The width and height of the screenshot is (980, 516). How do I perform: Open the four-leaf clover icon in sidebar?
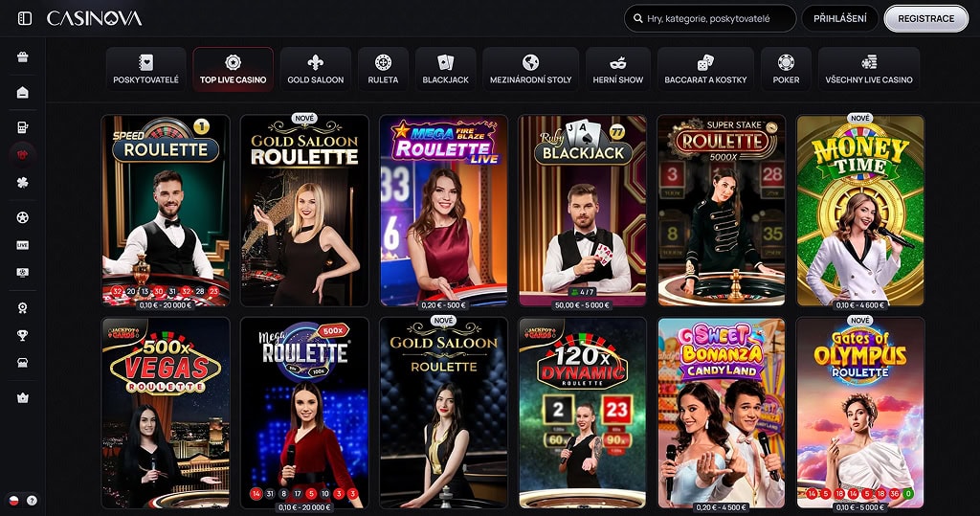coord(23,183)
